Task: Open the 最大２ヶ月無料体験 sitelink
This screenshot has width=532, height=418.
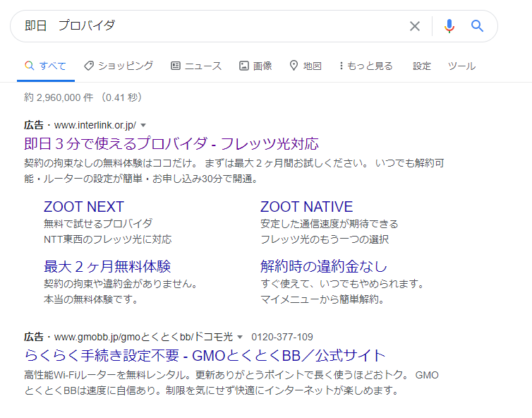Action: tap(107, 266)
